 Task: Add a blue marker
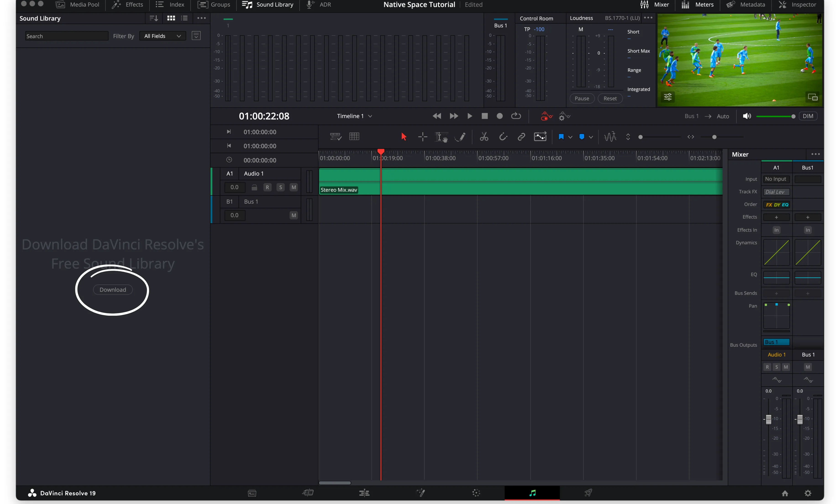582,137
